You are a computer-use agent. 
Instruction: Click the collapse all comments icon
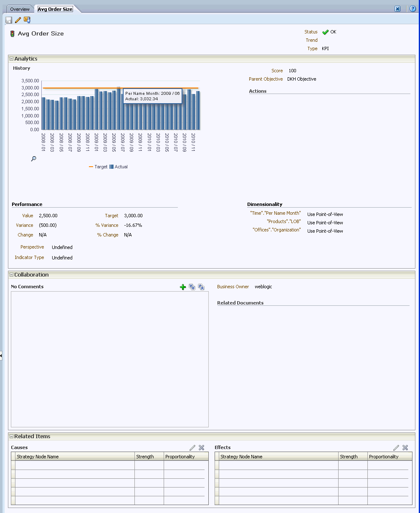pyautogui.click(x=201, y=287)
